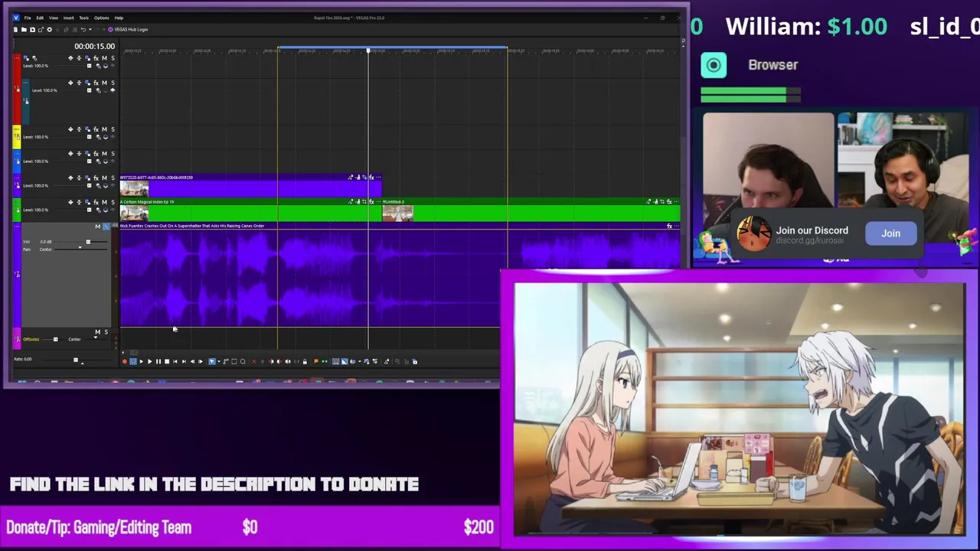Viewport: 980px width, 551px height.
Task: Toggle the Auto Ripple button
Action: pos(352,361)
